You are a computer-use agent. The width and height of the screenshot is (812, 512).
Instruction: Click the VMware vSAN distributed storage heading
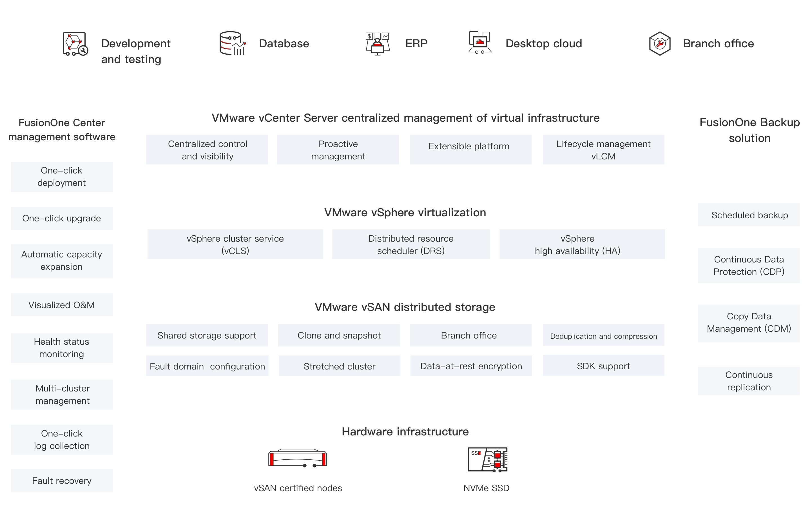405,307
